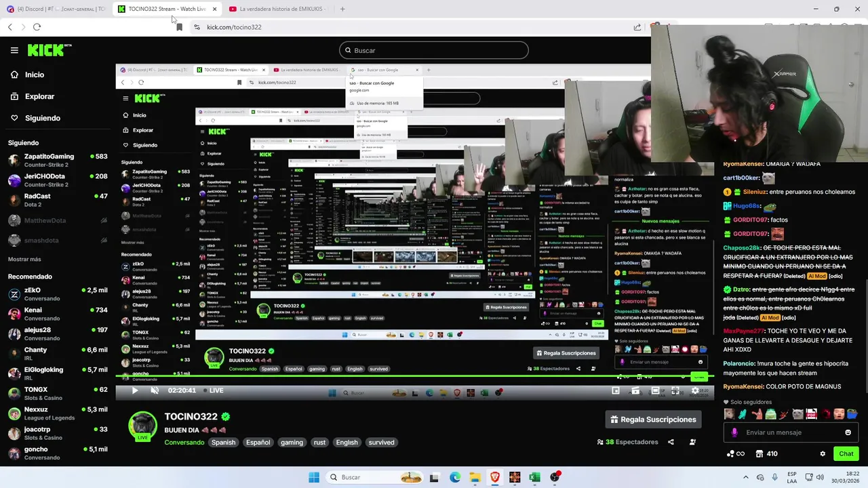
Task: Select the gaming tag
Action: click(x=292, y=443)
